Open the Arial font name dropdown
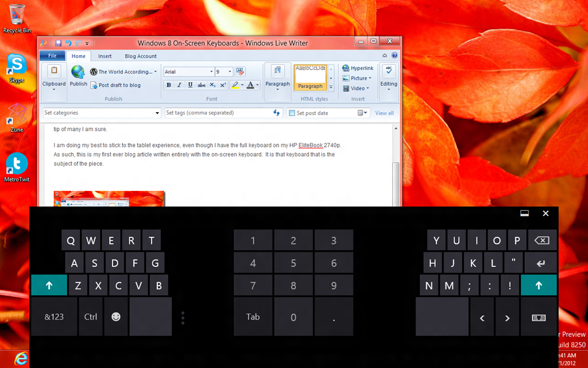 (211, 72)
